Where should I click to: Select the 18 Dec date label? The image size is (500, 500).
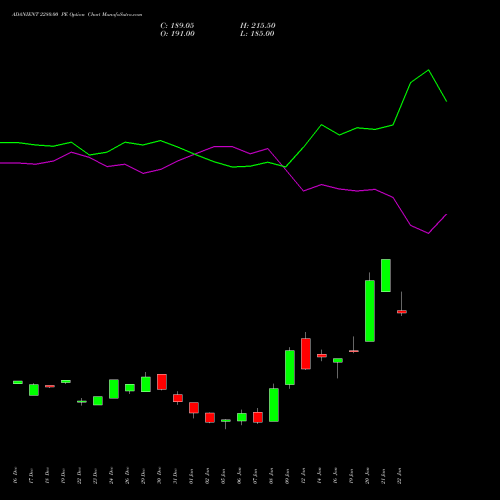pyautogui.click(x=47, y=476)
